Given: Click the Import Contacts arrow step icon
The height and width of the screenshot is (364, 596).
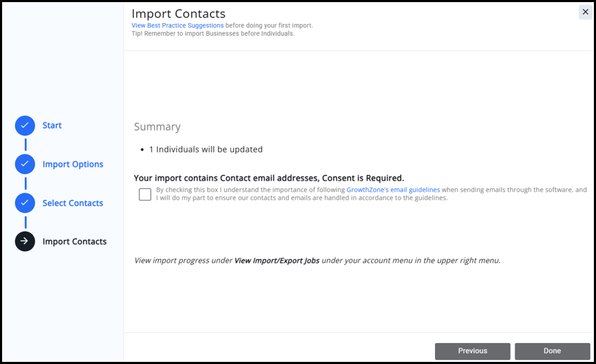Looking at the screenshot, I should click(25, 242).
